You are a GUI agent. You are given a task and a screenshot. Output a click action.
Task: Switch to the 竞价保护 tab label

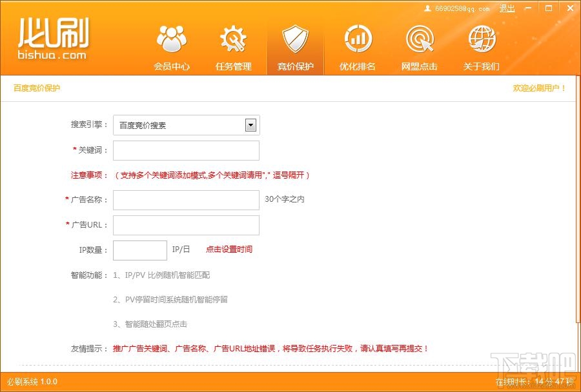pos(295,66)
